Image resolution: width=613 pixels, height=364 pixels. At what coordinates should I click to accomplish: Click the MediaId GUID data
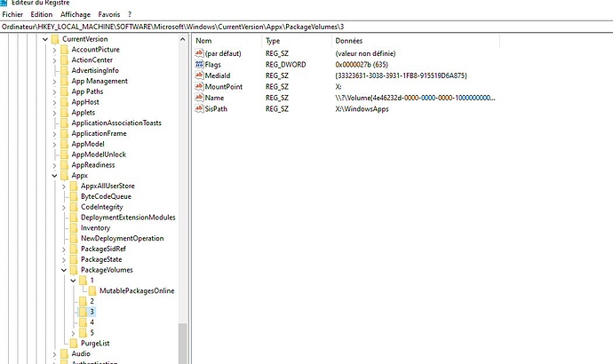pos(401,75)
